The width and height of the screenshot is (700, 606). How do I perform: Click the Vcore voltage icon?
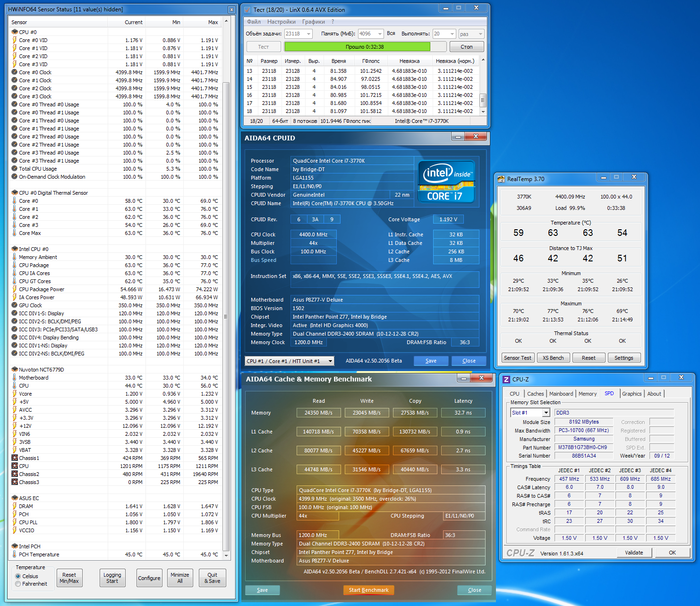coord(15,394)
